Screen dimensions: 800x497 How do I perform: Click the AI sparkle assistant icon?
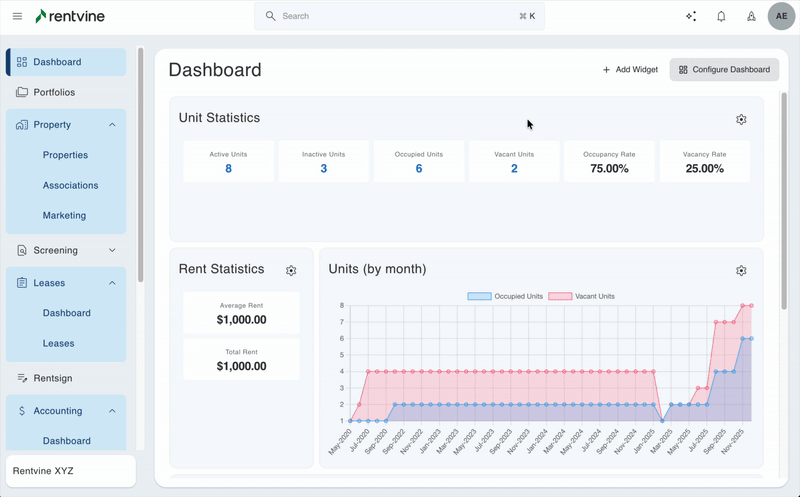click(x=691, y=16)
